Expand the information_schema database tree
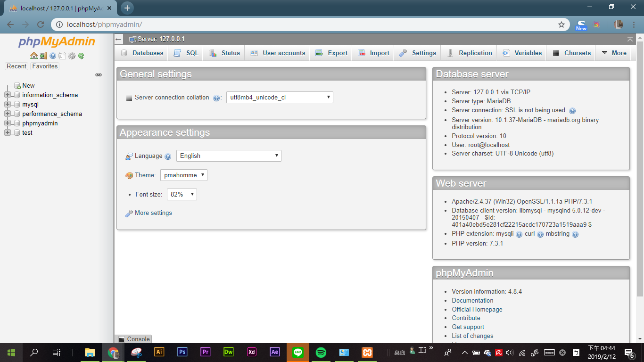Screen dimensions: 644x362 7,95
